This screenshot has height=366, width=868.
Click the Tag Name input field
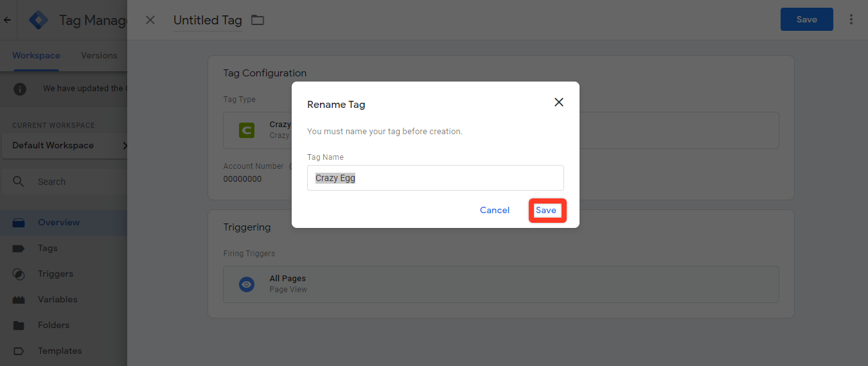click(436, 178)
